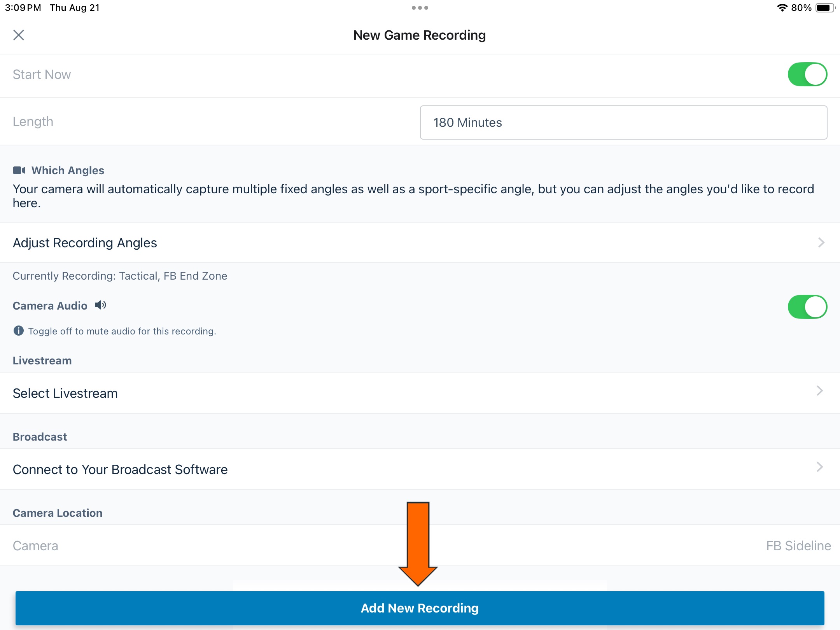Open the Select Livestream option
840x630 pixels.
[65, 393]
